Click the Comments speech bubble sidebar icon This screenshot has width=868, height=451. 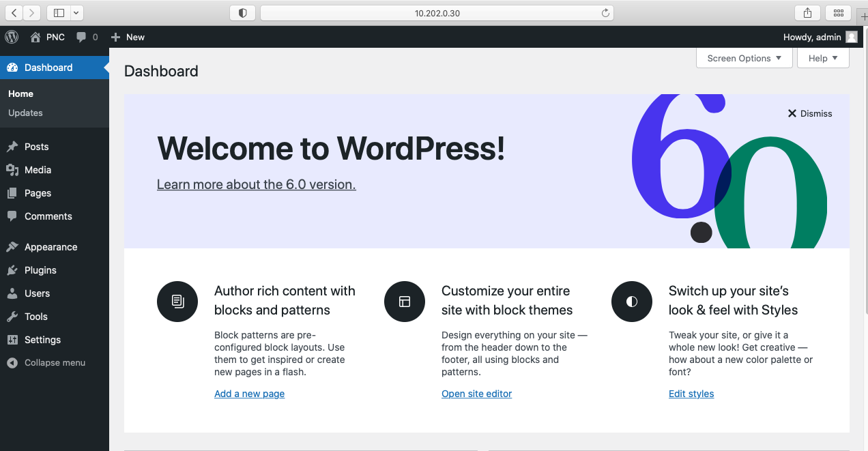coord(12,216)
